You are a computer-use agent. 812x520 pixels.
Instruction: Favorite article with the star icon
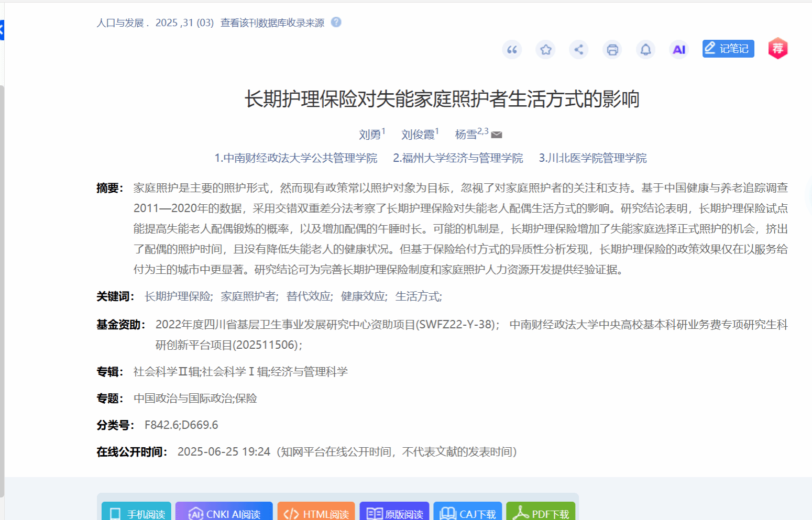[x=545, y=50]
